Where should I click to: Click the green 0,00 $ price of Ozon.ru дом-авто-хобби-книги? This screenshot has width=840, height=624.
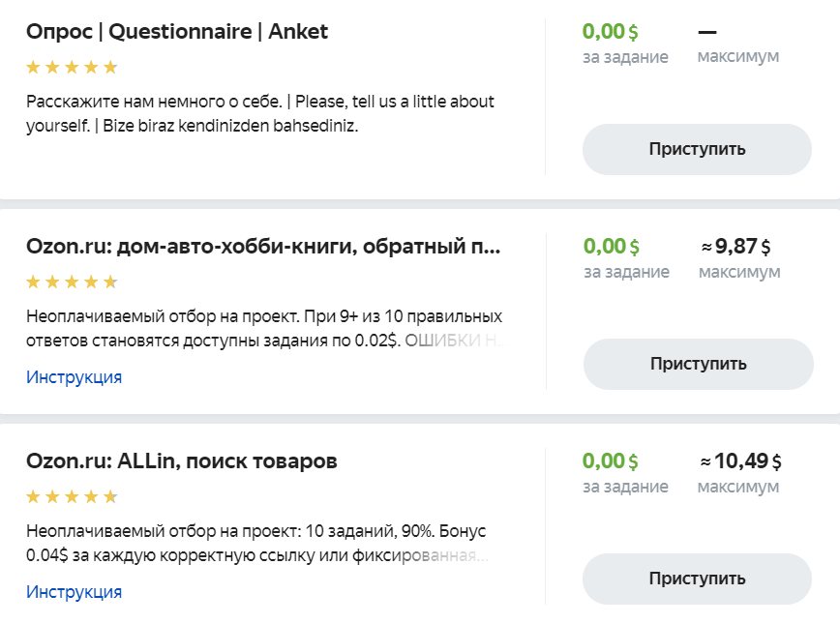tap(611, 247)
